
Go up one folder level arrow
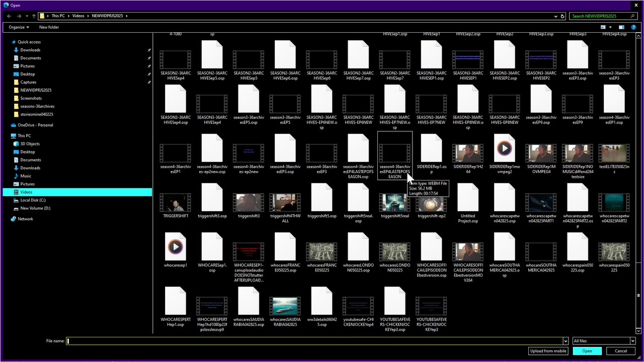pyautogui.click(x=34, y=16)
